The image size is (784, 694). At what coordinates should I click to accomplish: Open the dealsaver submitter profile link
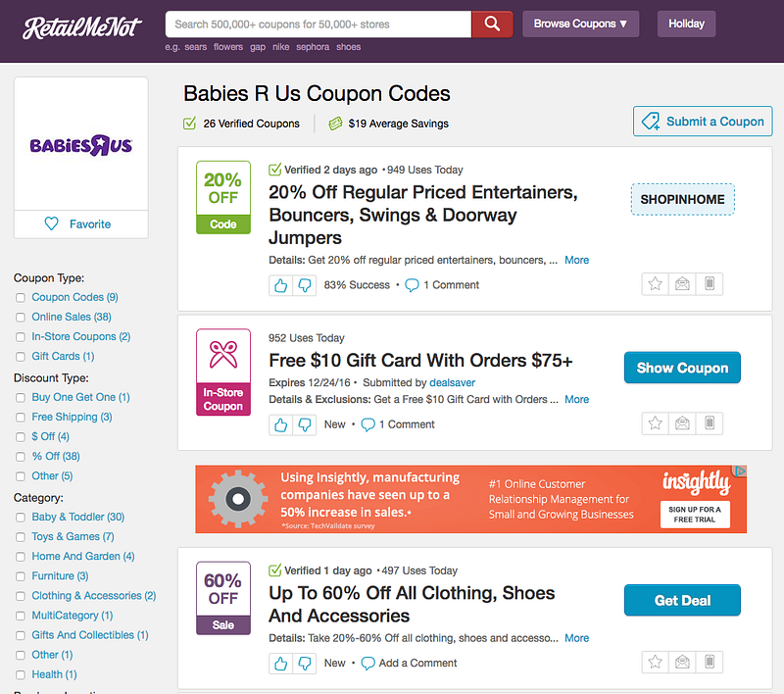point(452,382)
